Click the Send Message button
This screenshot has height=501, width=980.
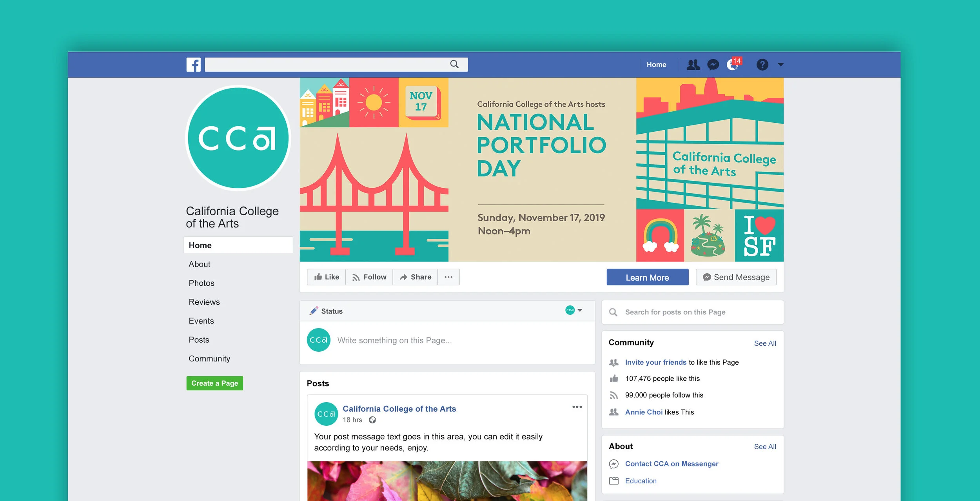pos(736,277)
